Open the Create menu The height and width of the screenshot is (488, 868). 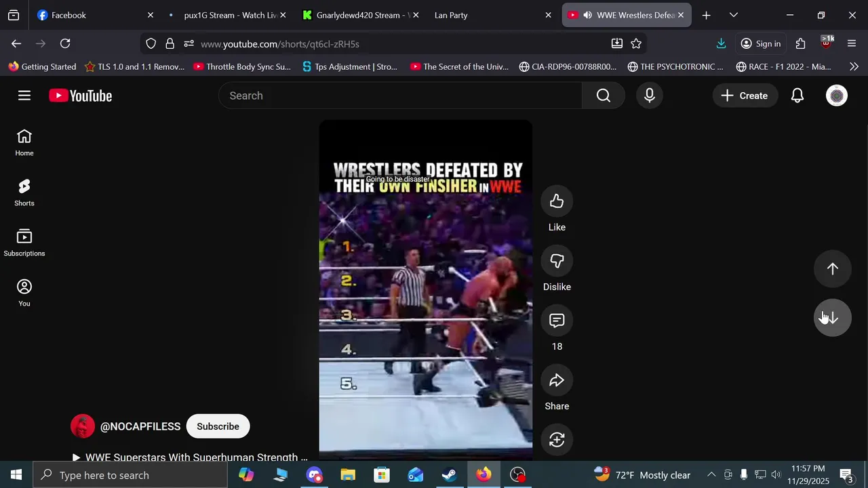click(x=745, y=96)
